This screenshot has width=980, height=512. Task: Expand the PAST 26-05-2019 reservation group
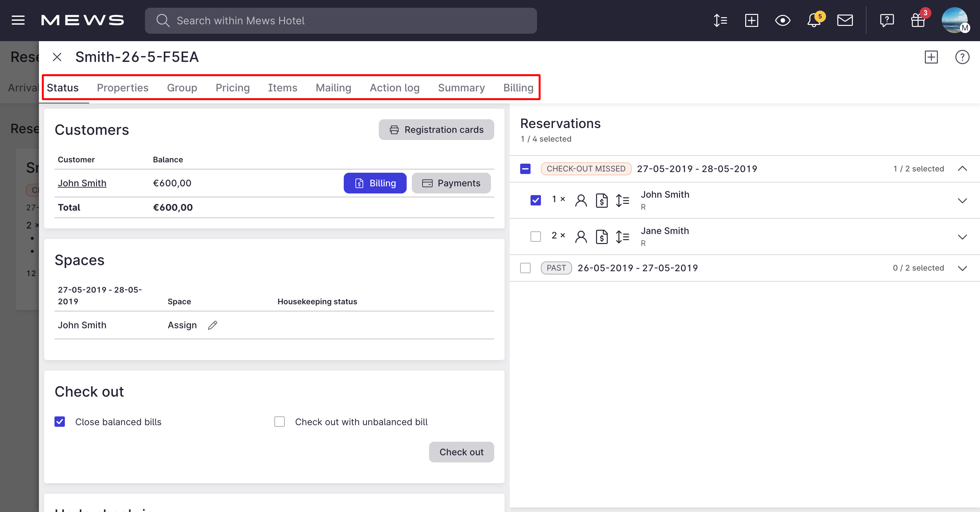[x=962, y=268]
